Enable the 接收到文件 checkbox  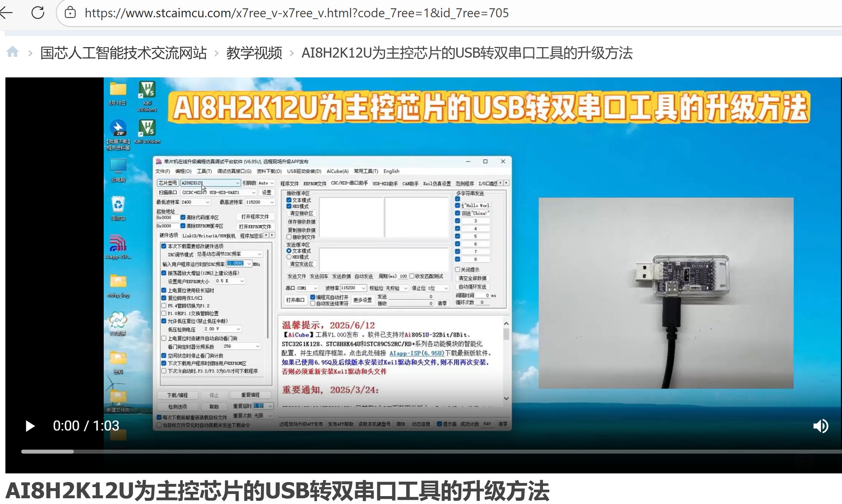289,238
